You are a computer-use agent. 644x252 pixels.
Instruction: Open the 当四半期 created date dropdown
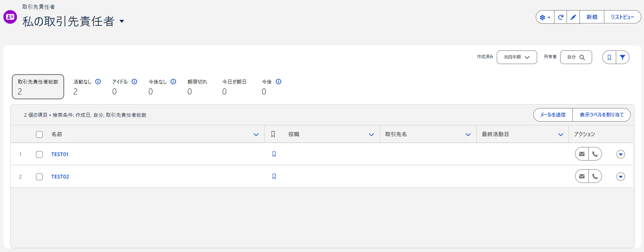coord(516,57)
